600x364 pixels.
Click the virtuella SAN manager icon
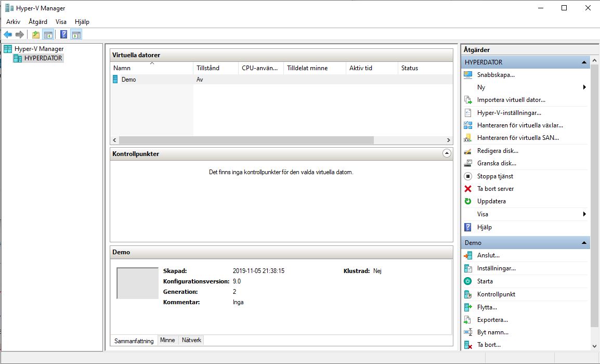[467, 138]
